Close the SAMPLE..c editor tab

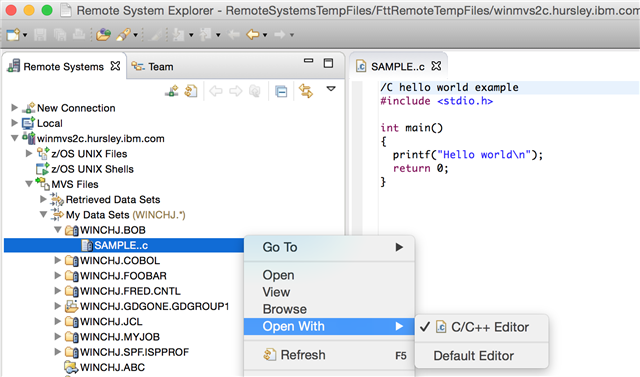coord(436,66)
